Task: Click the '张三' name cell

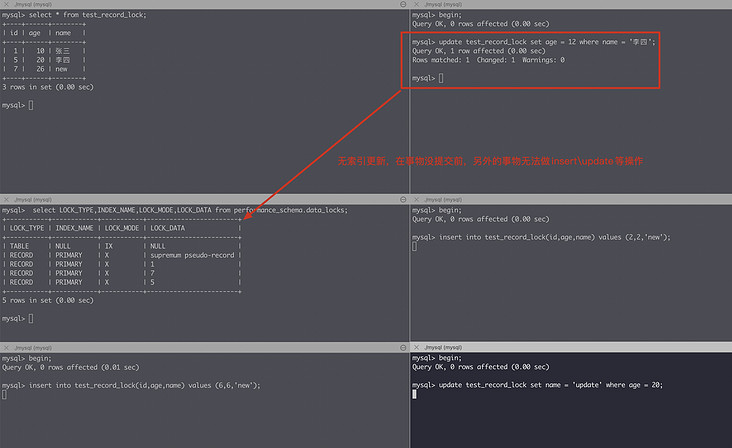Action: [63, 51]
